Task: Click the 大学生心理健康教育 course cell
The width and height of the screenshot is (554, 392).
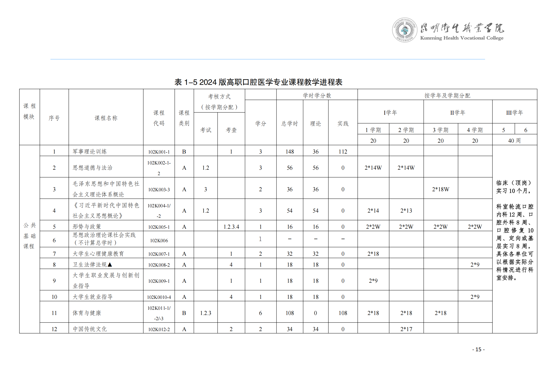Action: (98, 254)
